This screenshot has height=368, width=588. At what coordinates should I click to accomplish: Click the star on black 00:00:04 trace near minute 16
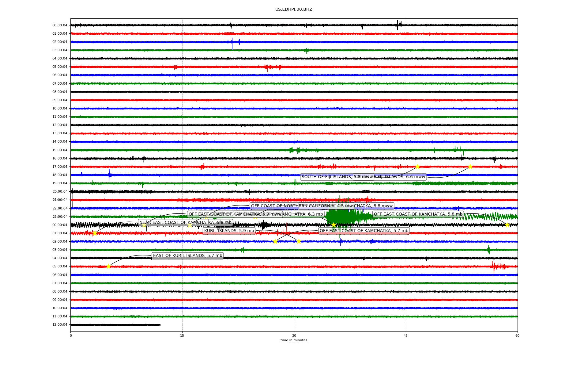pos(190,225)
